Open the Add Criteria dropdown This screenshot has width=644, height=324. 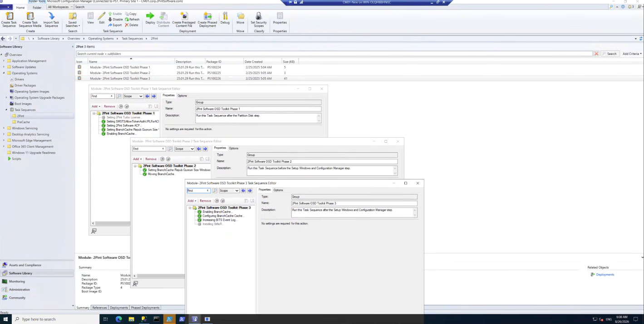click(632, 53)
